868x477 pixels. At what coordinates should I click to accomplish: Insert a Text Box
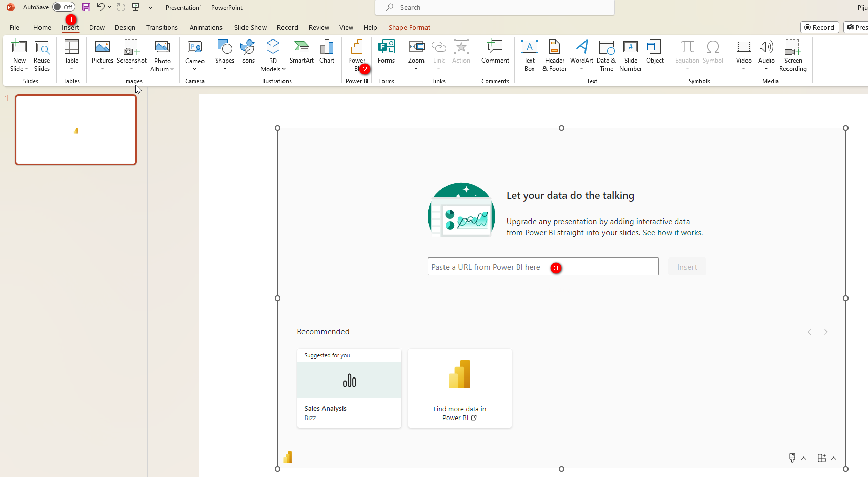(529, 55)
